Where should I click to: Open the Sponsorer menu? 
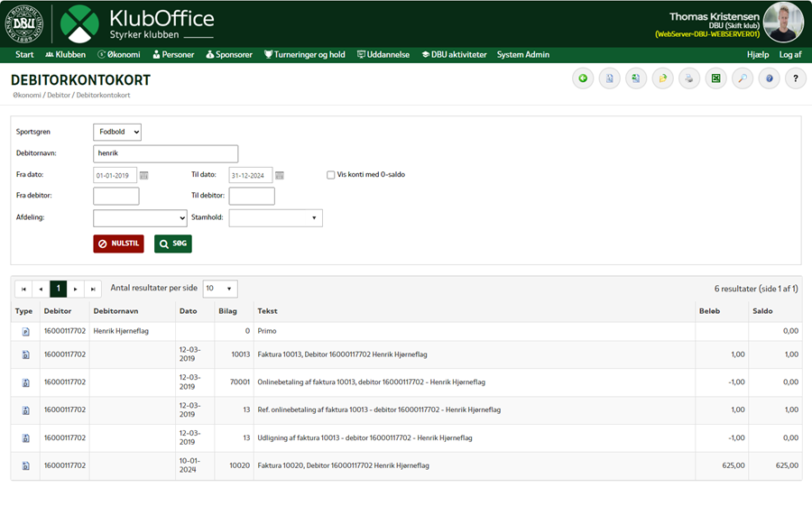229,55
